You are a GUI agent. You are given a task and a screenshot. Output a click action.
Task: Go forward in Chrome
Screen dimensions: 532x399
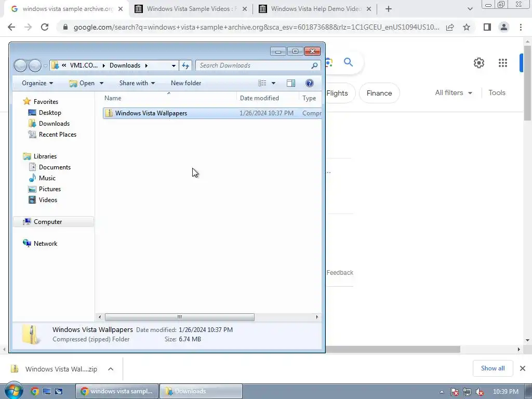coord(28,27)
